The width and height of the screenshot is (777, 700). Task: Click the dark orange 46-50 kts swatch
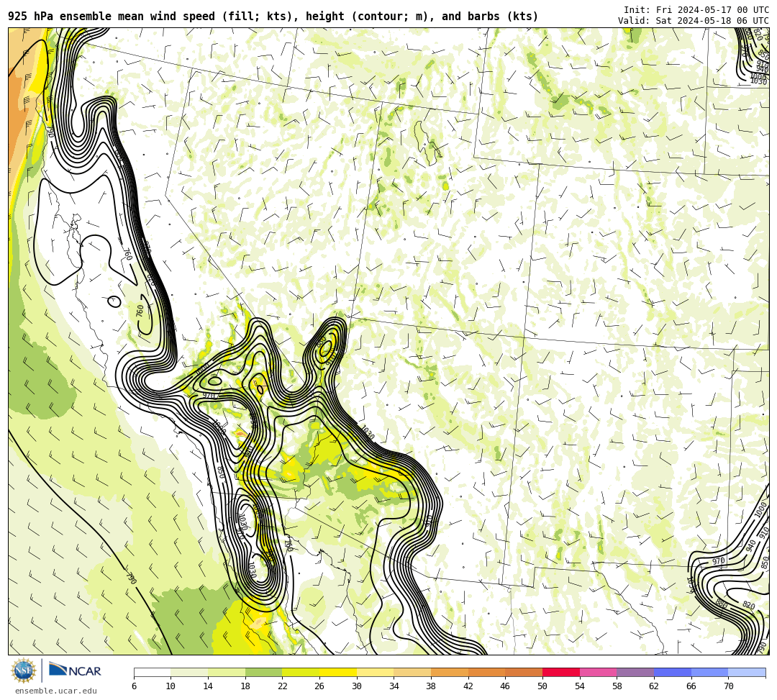[x=524, y=672]
